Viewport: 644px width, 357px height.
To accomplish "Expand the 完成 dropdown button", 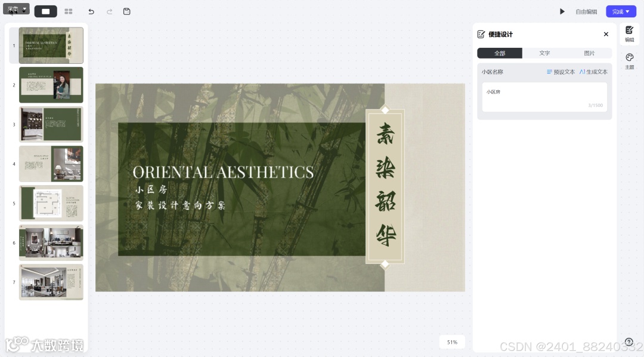I will (621, 11).
